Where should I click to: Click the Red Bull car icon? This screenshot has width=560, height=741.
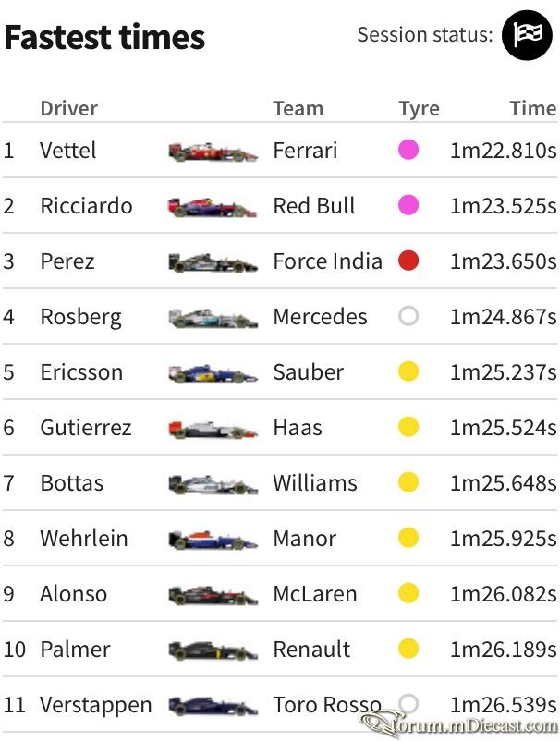click(213, 208)
